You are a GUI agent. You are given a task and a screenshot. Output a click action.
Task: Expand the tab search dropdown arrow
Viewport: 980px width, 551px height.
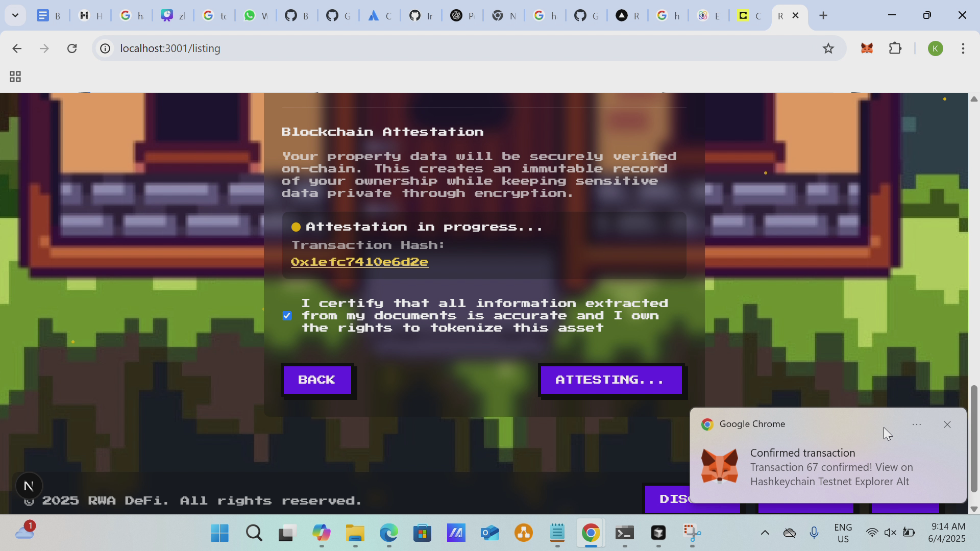15,15
